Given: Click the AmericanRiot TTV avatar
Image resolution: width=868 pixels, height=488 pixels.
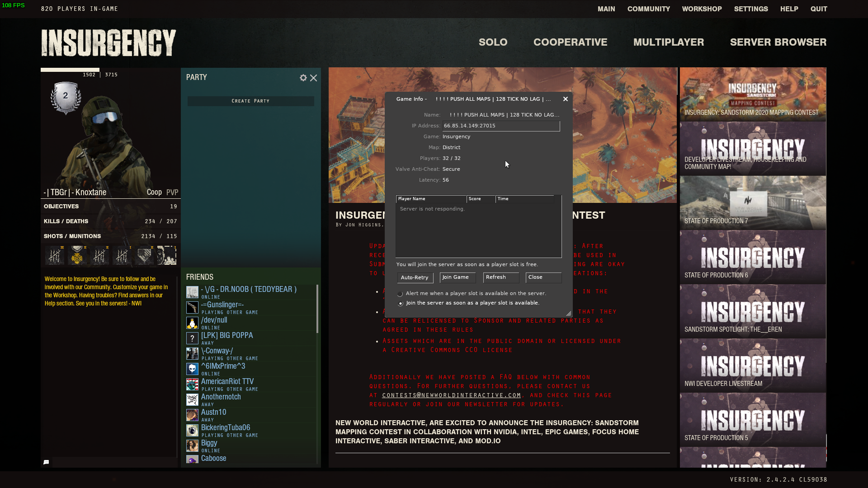Looking at the screenshot, I should pyautogui.click(x=192, y=384).
